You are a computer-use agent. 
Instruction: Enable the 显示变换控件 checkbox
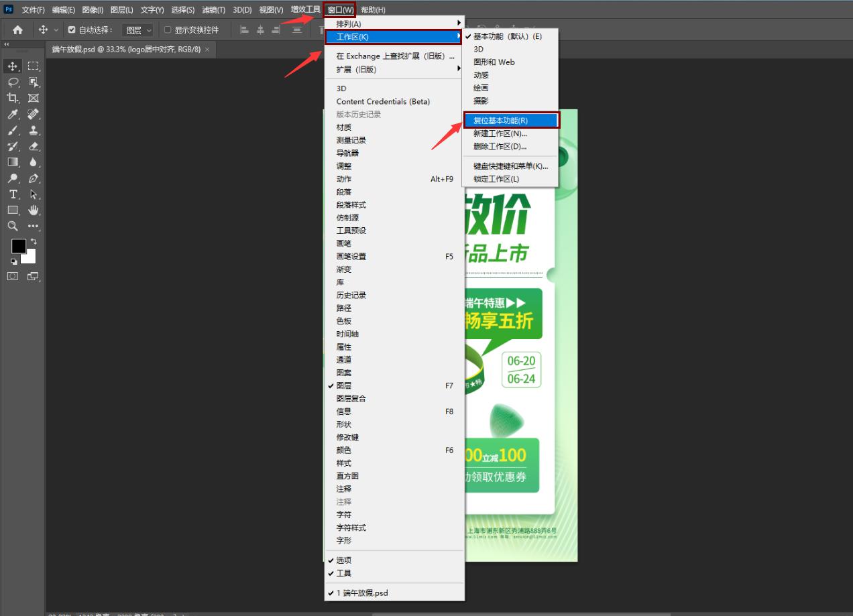[x=168, y=29]
